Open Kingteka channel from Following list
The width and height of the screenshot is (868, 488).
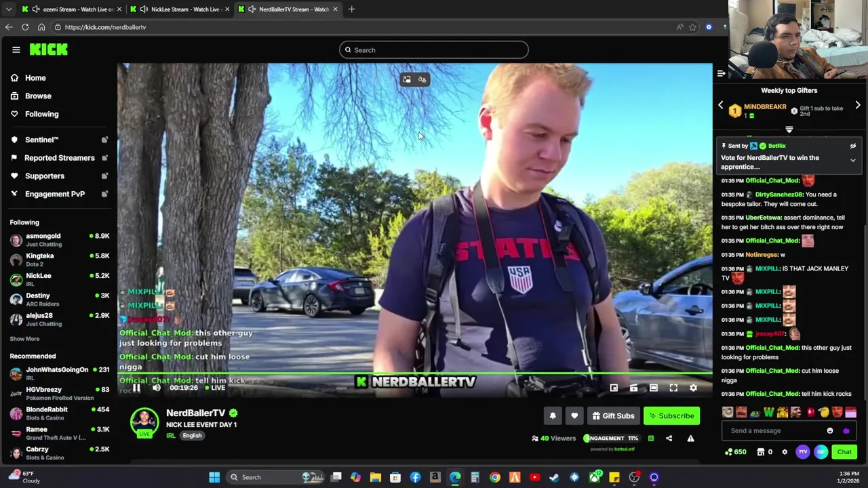60,260
